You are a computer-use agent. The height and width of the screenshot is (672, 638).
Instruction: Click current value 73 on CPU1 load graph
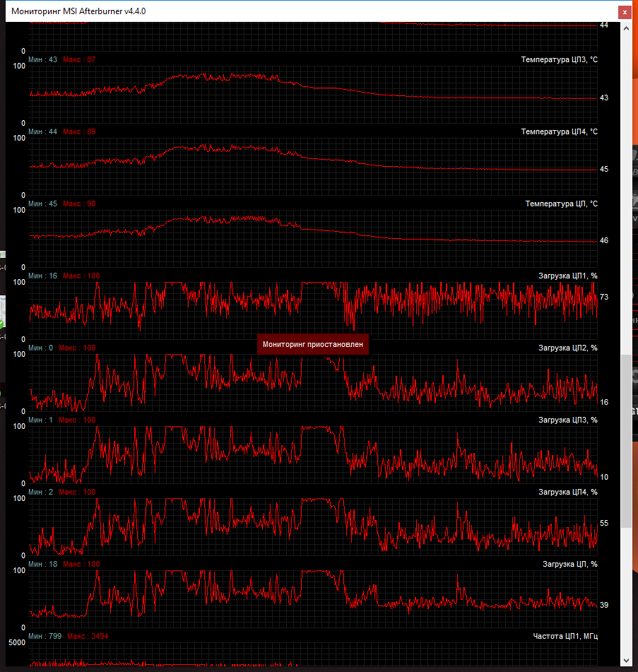pos(603,297)
